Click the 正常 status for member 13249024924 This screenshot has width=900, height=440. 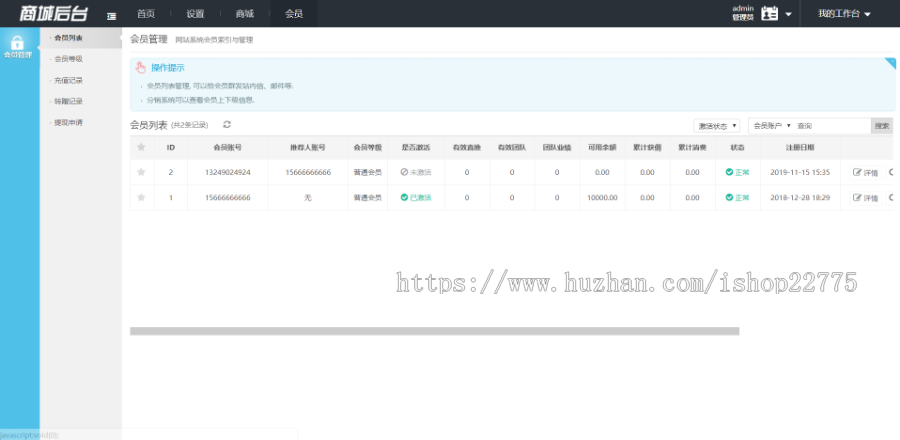click(738, 172)
